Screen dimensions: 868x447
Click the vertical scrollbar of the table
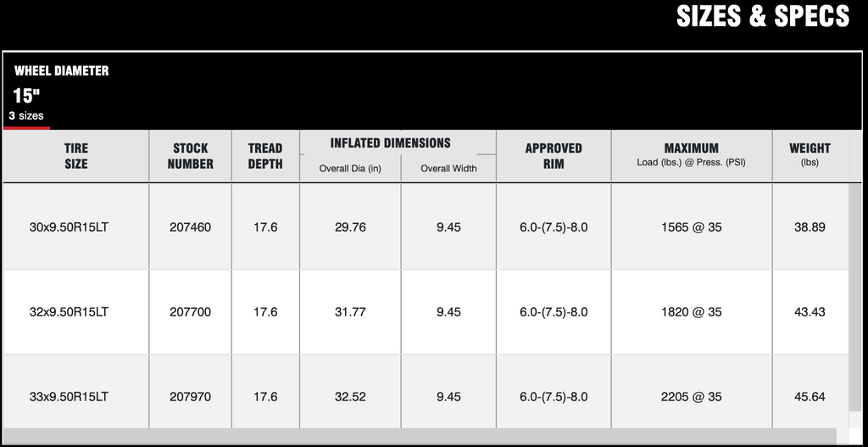(855, 298)
